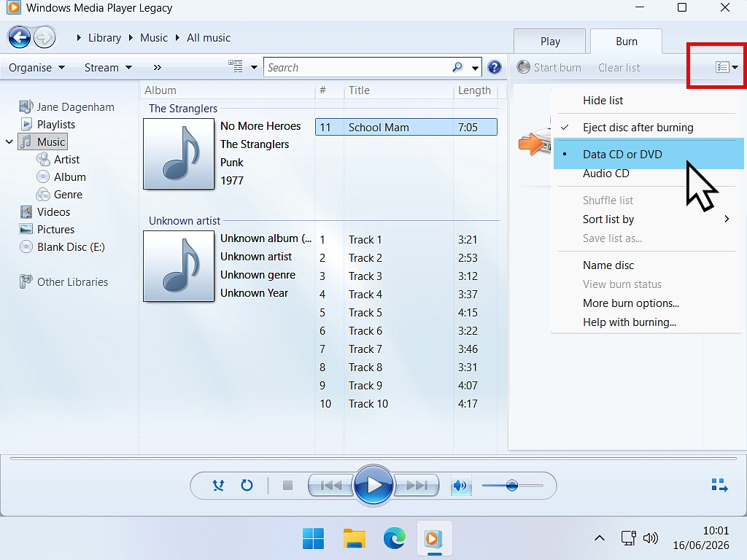Image resolution: width=747 pixels, height=560 pixels.
Task: Select the Music node in sidebar
Action: click(x=43, y=141)
